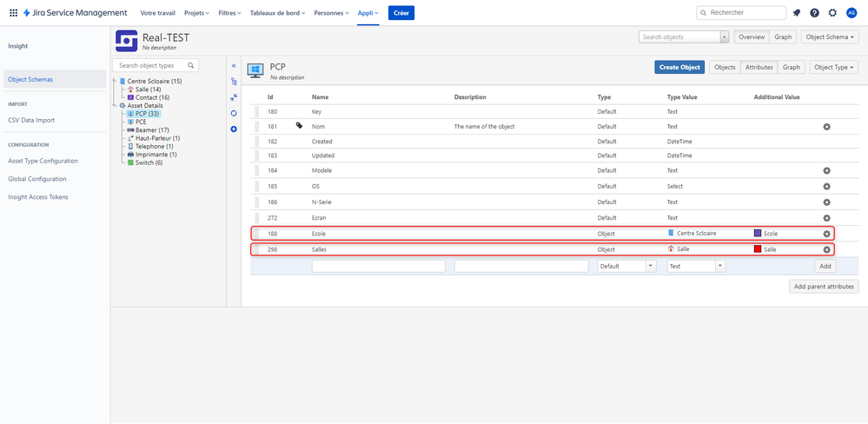Focus the Search object types field
Image resolution: width=868 pixels, height=424 pixels.
click(156, 65)
